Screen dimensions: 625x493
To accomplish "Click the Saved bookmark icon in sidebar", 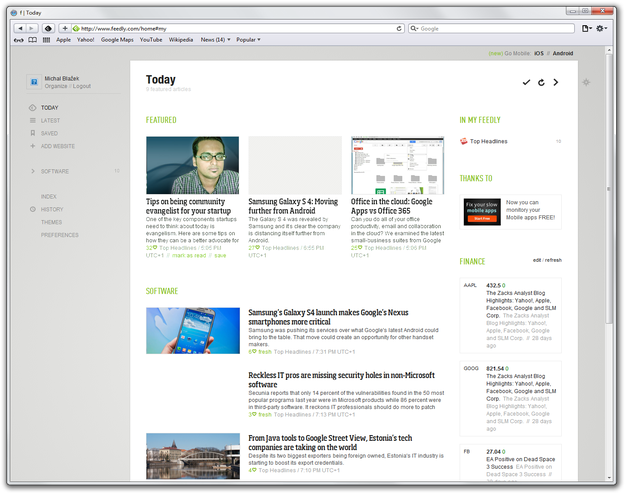I will coord(33,133).
